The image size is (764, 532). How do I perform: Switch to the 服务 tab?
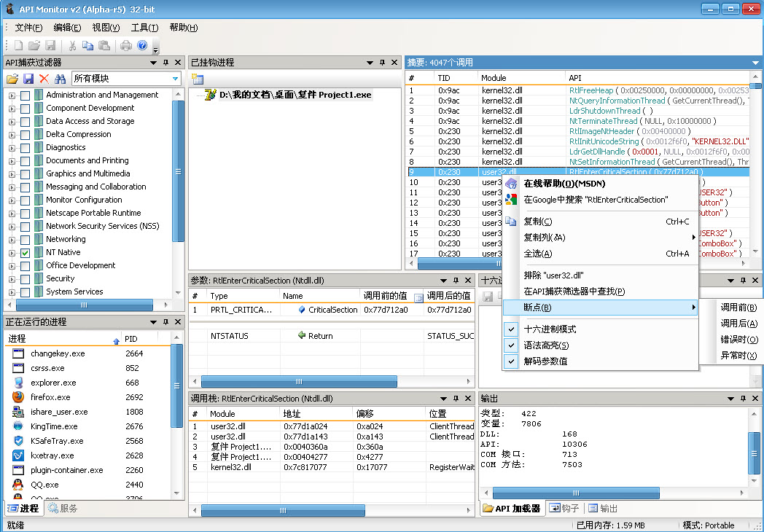tap(63, 509)
